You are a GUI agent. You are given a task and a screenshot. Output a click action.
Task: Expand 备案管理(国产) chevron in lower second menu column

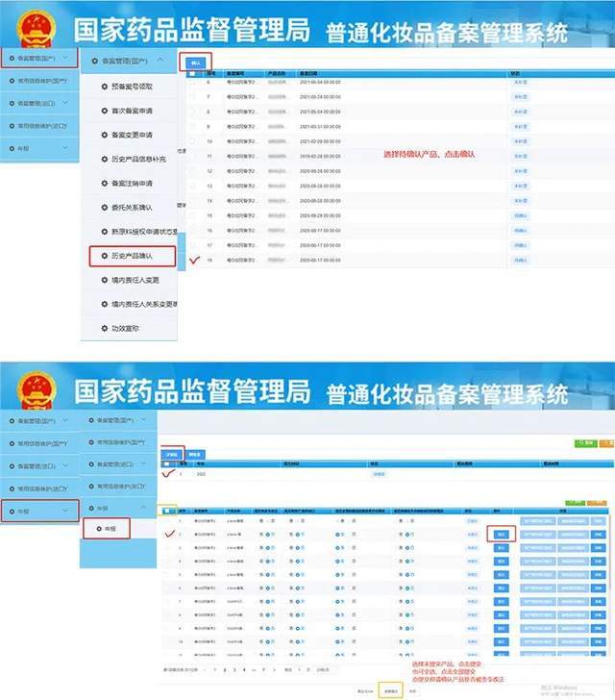[x=143, y=420]
